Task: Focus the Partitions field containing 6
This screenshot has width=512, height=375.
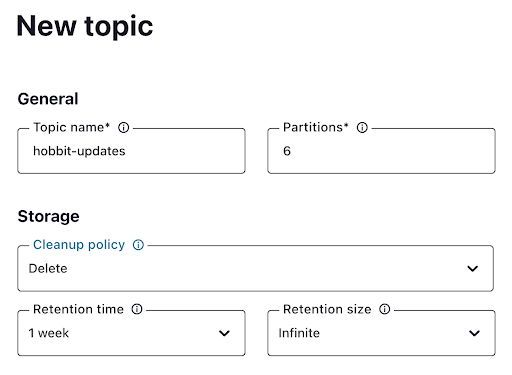Action: tap(381, 151)
